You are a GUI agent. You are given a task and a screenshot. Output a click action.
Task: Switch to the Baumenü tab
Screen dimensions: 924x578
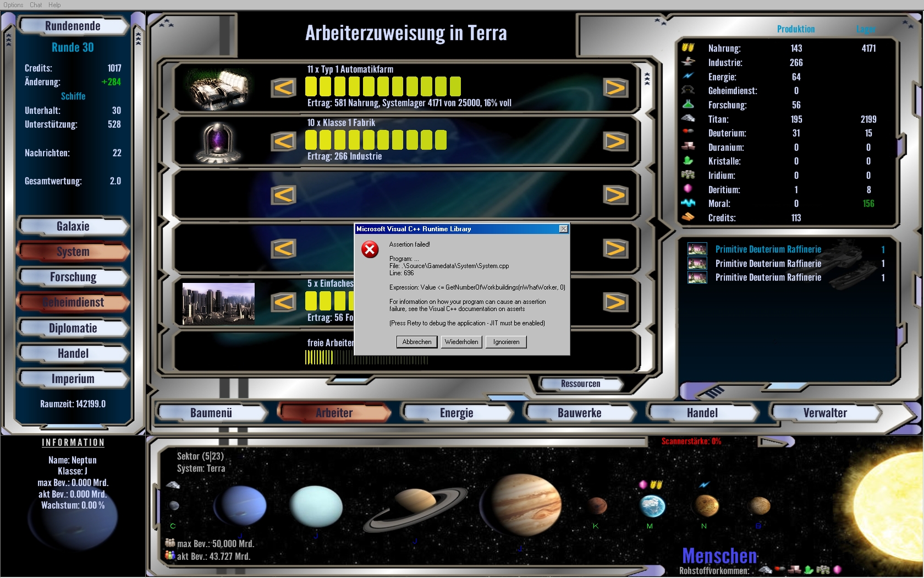pyautogui.click(x=211, y=413)
